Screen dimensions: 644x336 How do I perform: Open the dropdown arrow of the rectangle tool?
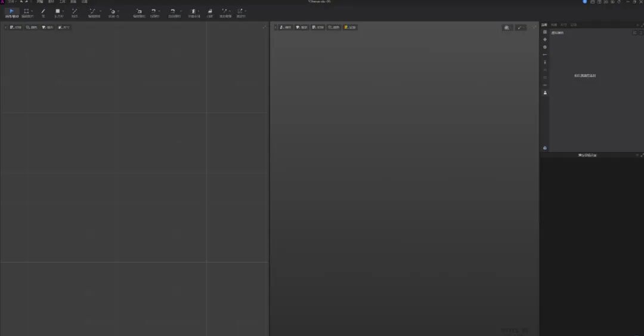coord(63,11)
